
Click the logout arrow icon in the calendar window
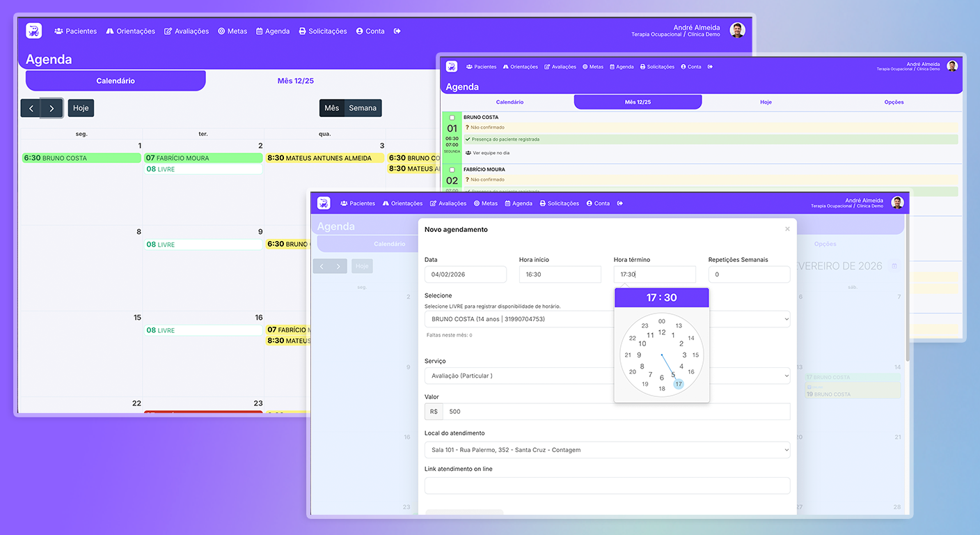(x=397, y=31)
